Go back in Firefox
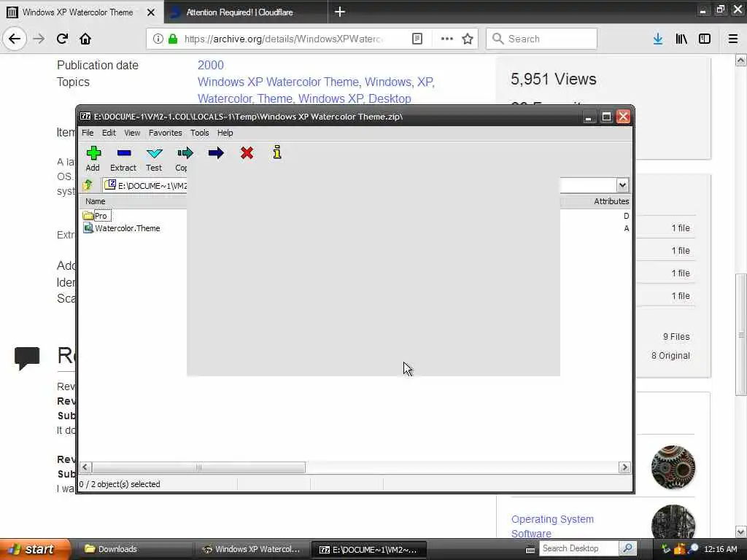 click(15, 39)
